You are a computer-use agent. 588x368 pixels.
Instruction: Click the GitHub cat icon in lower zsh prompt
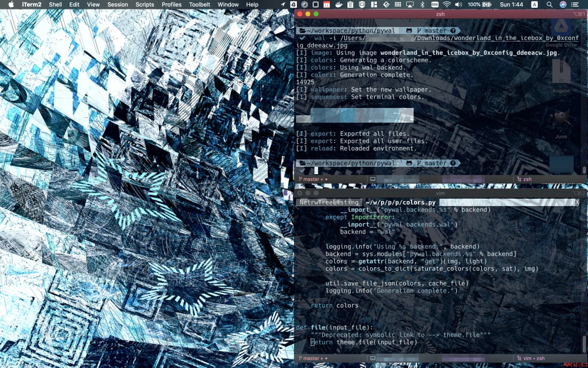(x=409, y=163)
